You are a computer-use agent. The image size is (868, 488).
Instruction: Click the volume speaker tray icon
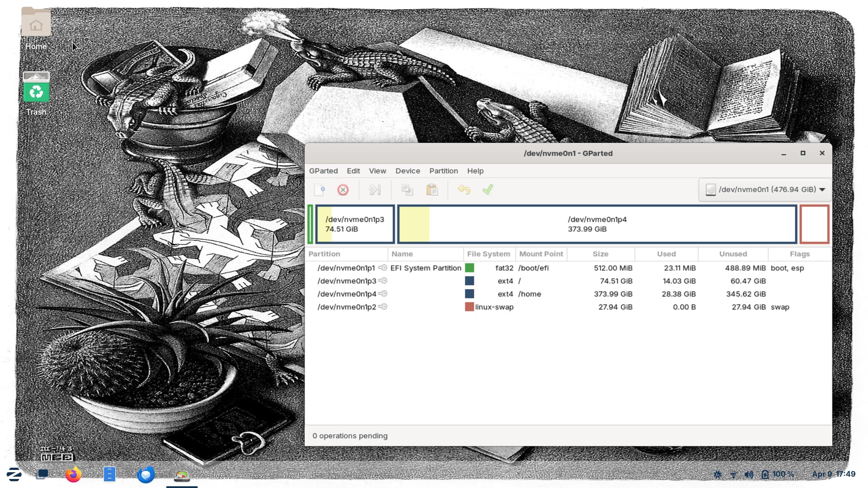pos(749,474)
